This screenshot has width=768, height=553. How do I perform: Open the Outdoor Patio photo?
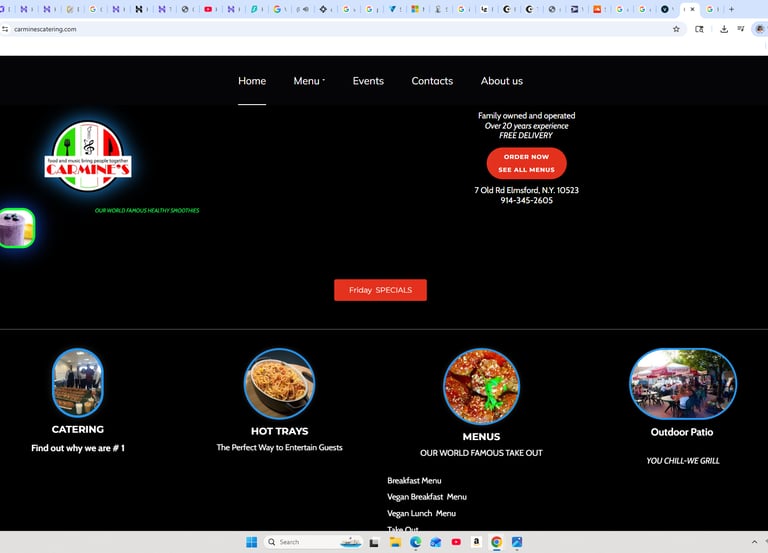pos(683,384)
